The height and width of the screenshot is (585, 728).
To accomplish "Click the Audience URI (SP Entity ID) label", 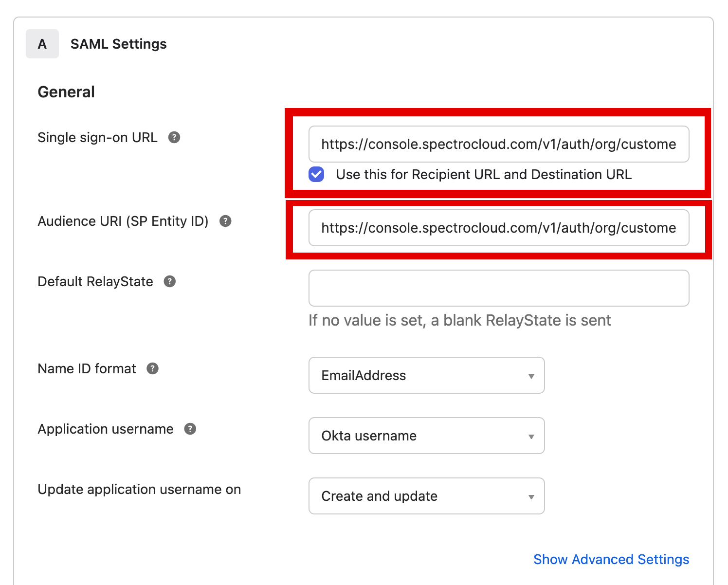I will pos(123,221).
